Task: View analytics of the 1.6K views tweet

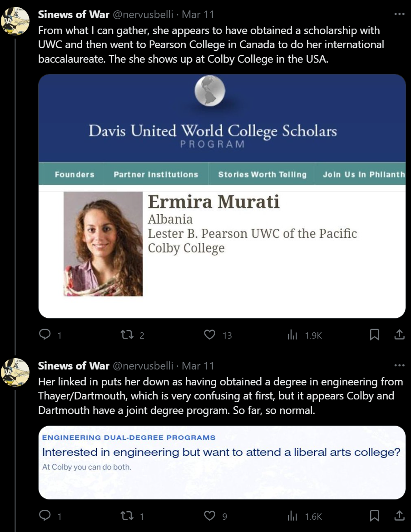Action: pos(293,516)
